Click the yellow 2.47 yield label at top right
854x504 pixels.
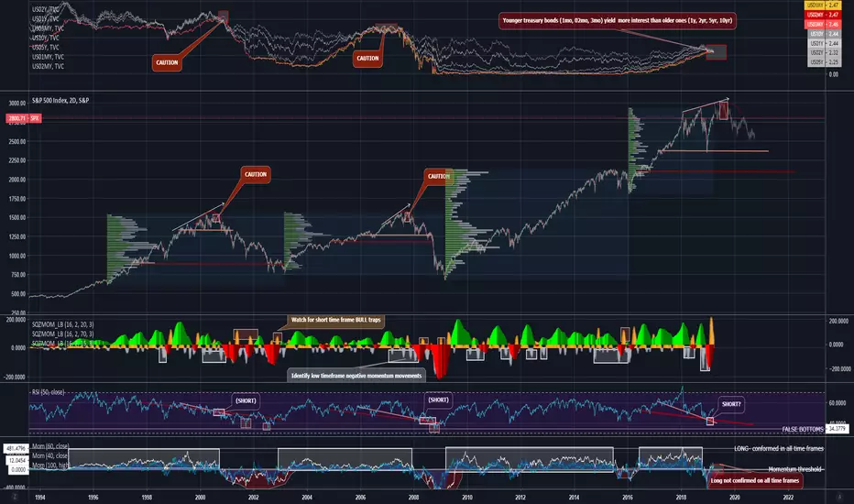point(823,5)
